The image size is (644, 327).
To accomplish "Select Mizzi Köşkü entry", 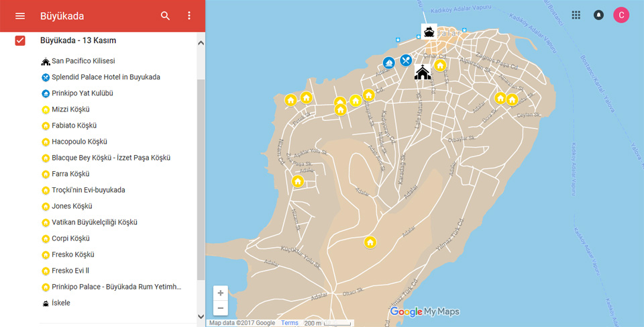I will (x=70, y=109).
